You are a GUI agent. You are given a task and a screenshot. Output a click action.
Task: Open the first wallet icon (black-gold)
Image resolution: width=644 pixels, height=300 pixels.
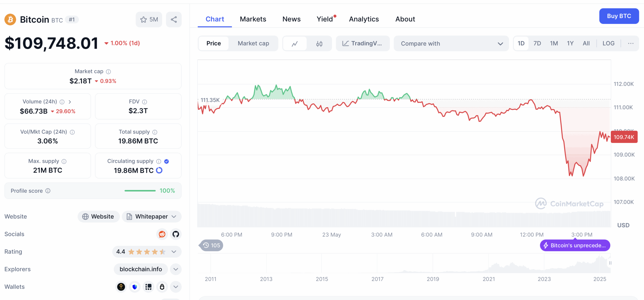click(121, 287)
